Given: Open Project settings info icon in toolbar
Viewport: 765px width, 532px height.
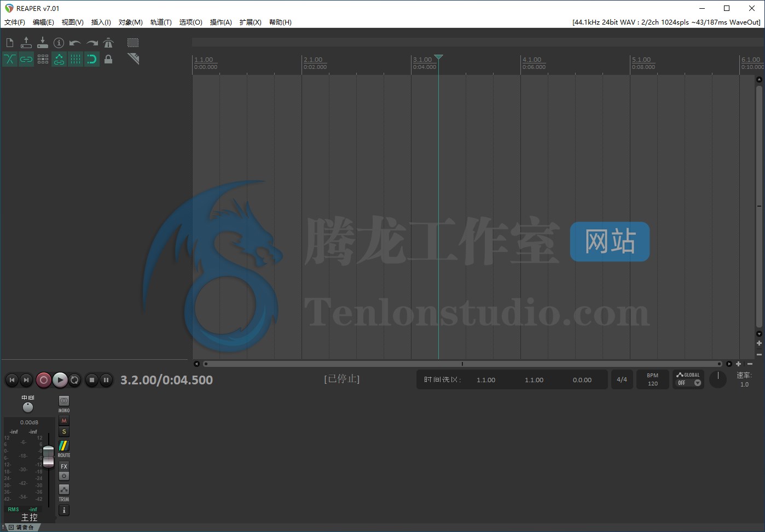Looking at the screenshot, I should pos(59,43).
